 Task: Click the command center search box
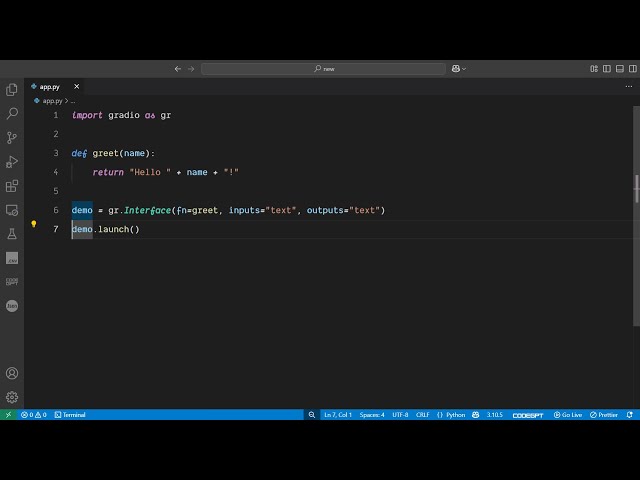323,69
